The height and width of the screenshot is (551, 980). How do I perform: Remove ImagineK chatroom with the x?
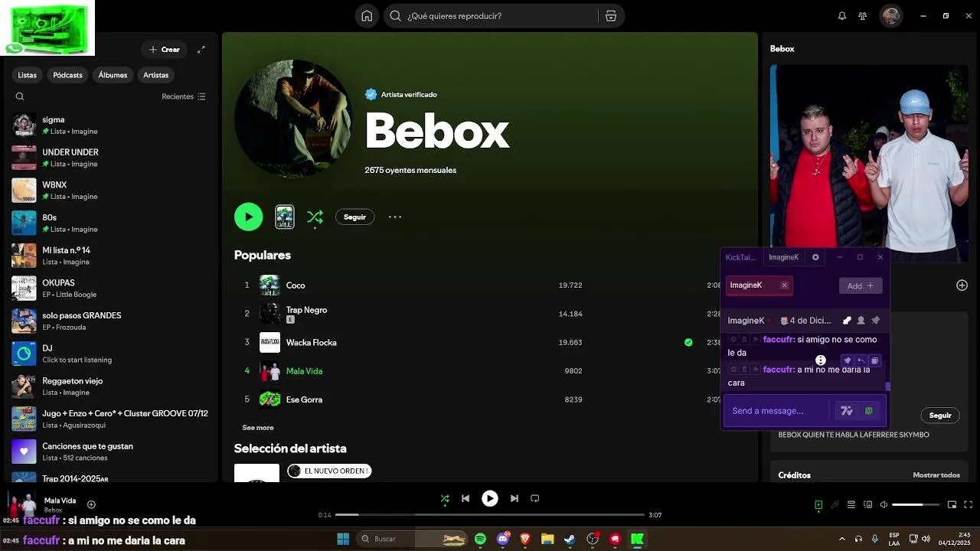tap(784, 285)
